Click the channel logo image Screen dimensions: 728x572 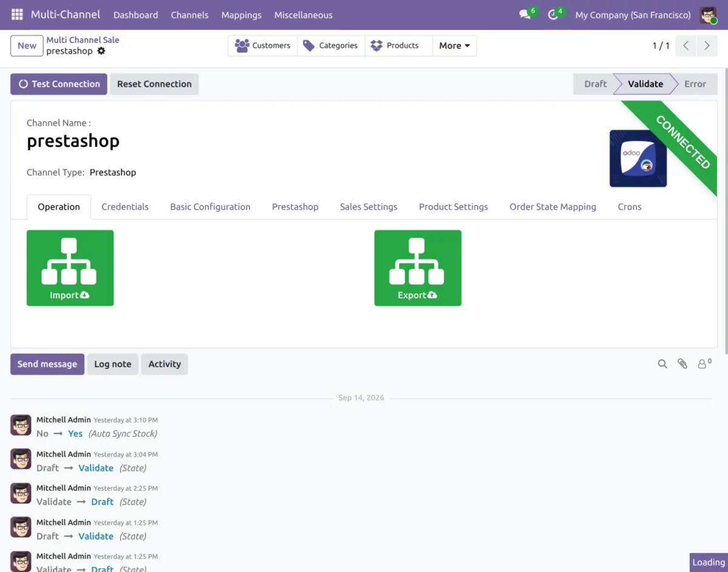[x=638, y=158]
